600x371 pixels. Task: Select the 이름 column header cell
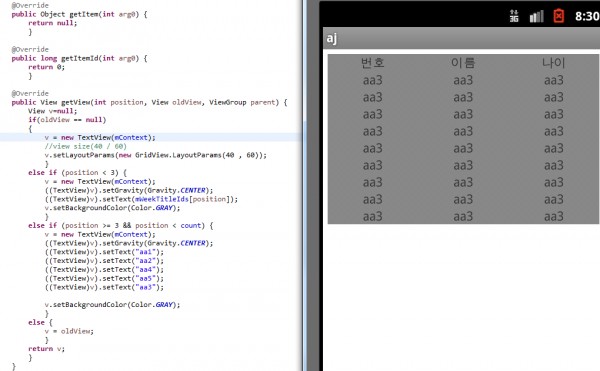point(463,63)
